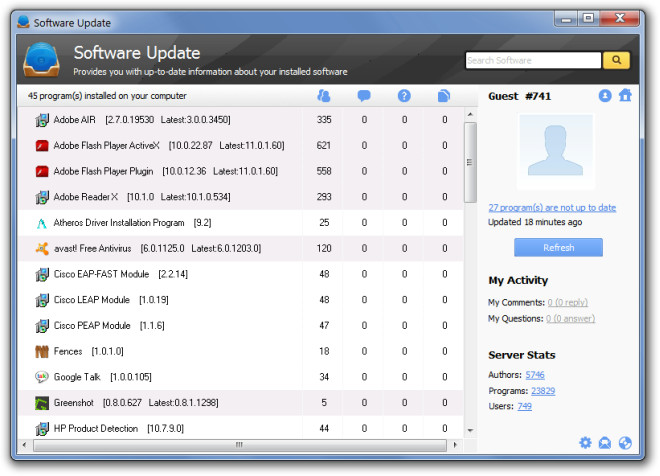Image resolution: width=660 pixels, height=476 pixels.
Task: Select the Adobe Flash Player Plugin row
Action: (x=240, y=171)
